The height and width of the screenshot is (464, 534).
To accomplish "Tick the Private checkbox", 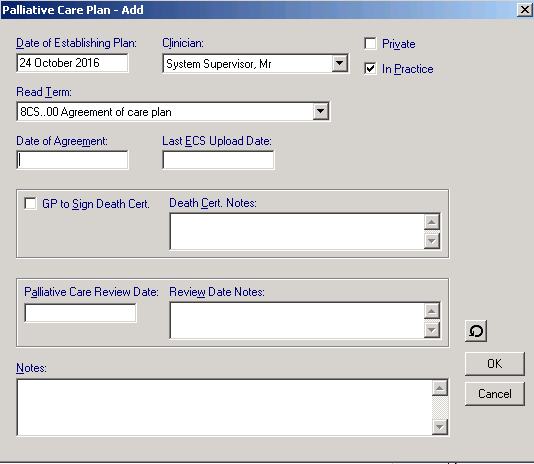I will 370,44.
